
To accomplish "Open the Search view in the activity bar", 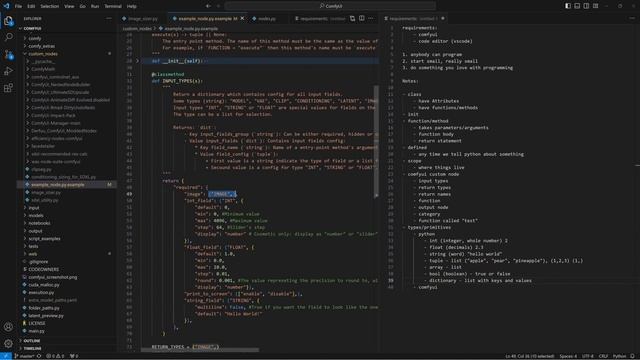I will click(8, 37).
